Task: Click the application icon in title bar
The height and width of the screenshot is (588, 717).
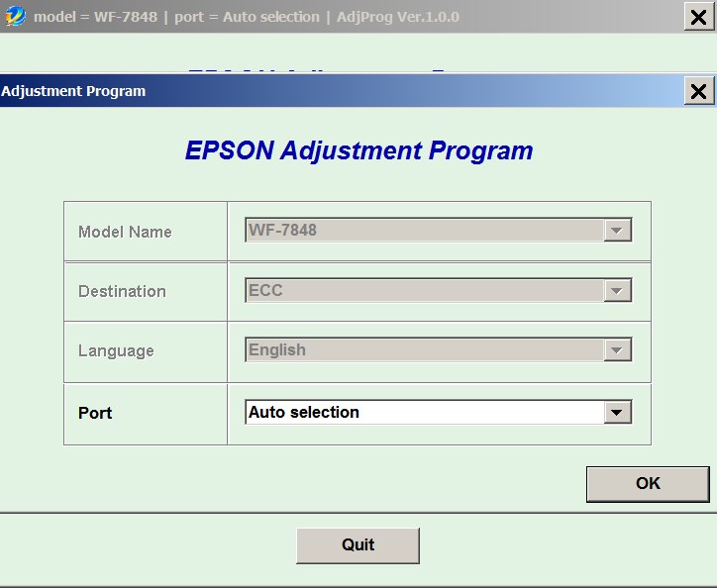Action: click(x=15, y=17)
